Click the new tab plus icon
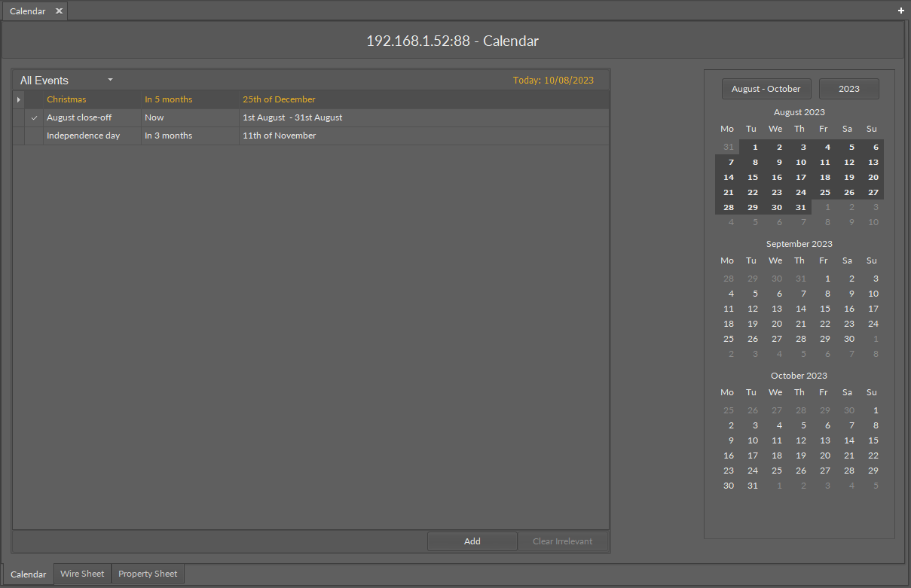The height and width of the screenshot is (588, 911). pyautogui.click(x=900, y=11)
